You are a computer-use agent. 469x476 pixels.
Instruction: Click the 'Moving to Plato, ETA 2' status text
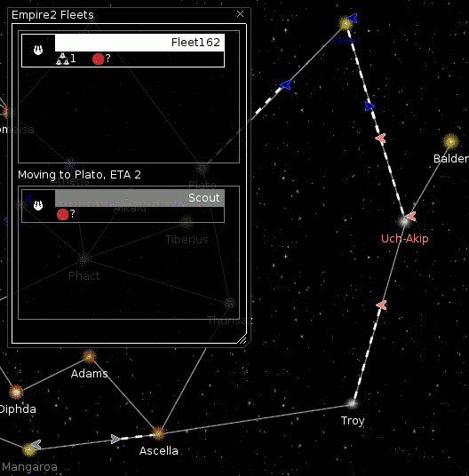pyautogui.click(x=79, y=175)
